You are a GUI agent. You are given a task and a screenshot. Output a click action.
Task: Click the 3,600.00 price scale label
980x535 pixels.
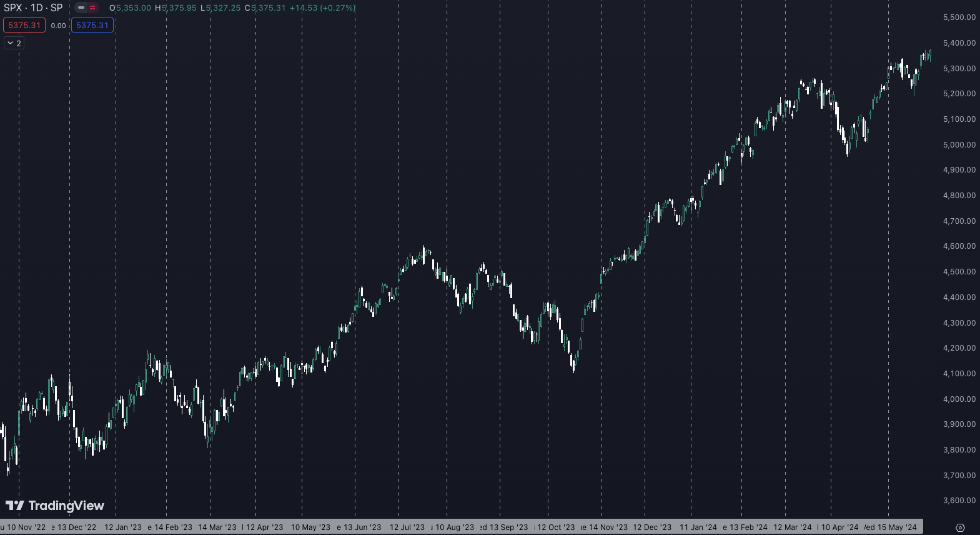959,501
